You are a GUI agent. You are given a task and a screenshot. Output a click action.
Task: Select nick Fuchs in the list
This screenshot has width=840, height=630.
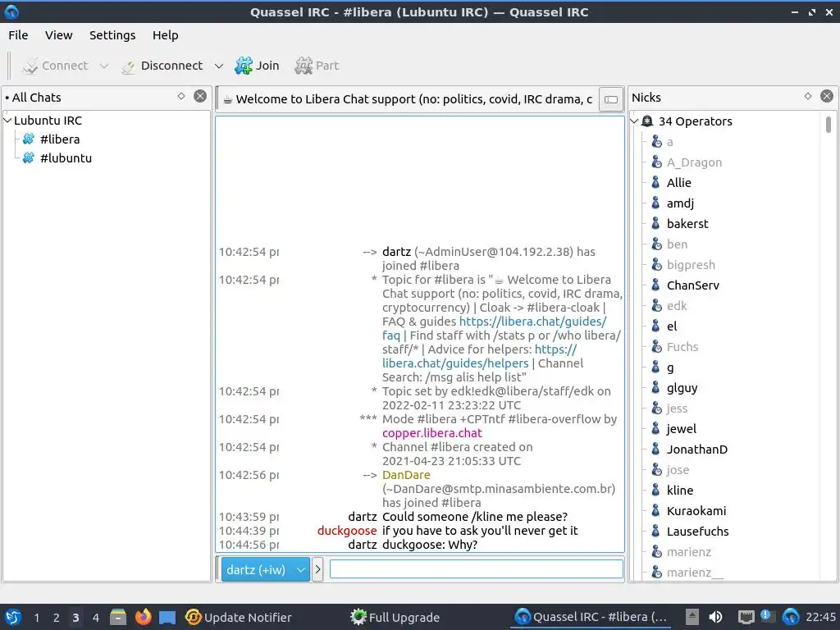point(682,347)
